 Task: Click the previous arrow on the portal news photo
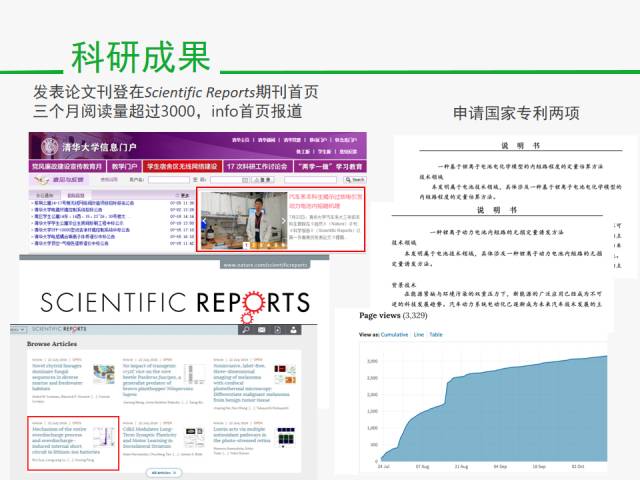[x=204, y=221]
